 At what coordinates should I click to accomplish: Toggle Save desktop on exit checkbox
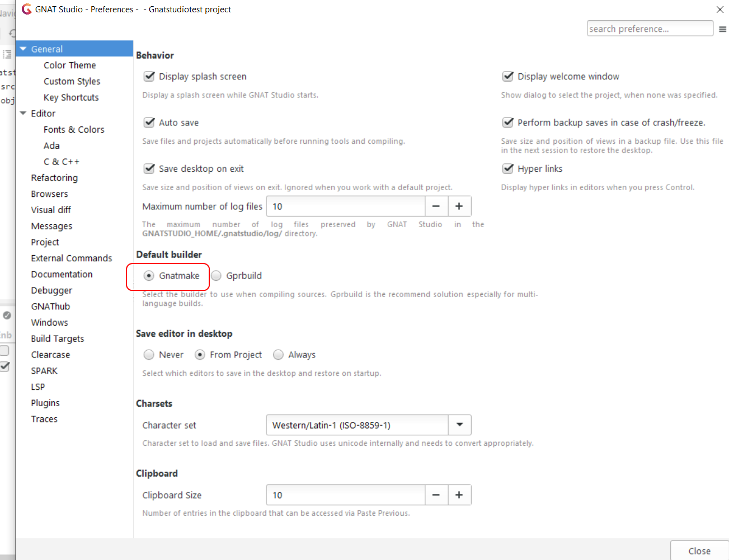click(149, 168)
